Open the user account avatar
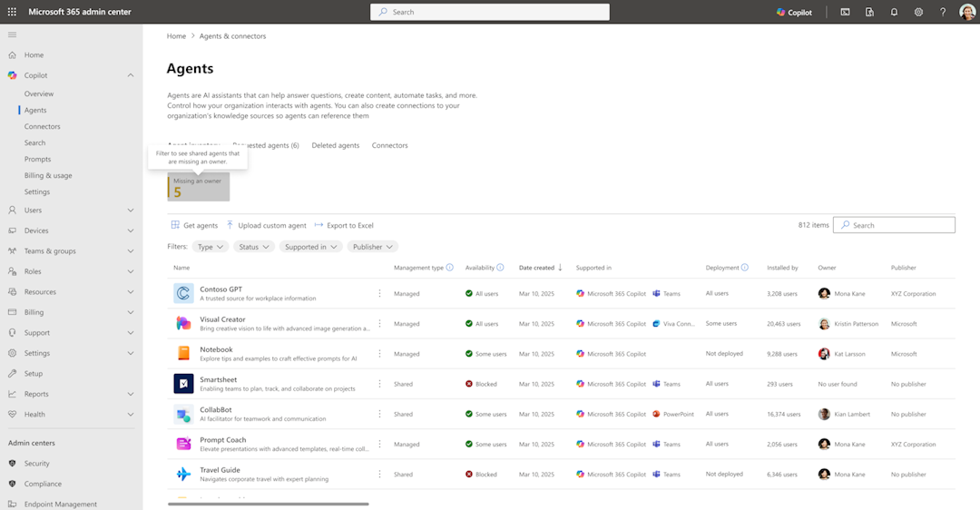The image size is (980, 510). [967, 12]
